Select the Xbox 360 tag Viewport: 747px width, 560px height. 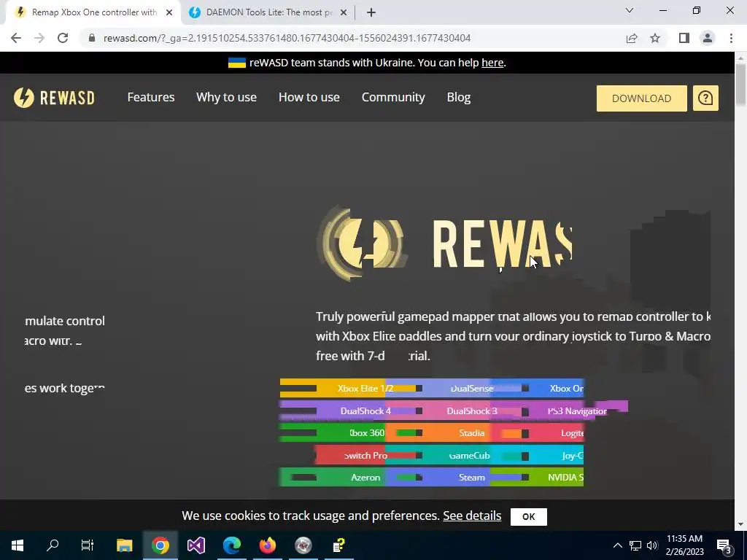(365, 433)
